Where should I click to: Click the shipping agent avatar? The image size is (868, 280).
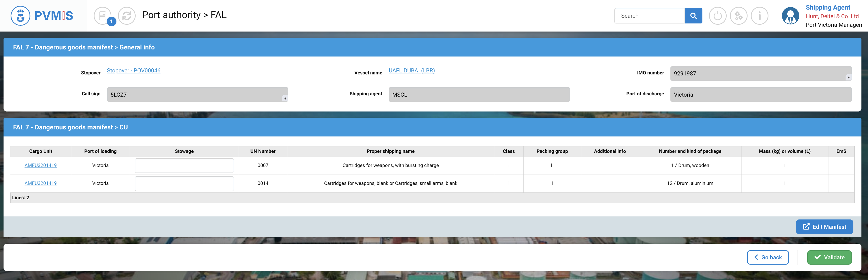coord(790,16)
